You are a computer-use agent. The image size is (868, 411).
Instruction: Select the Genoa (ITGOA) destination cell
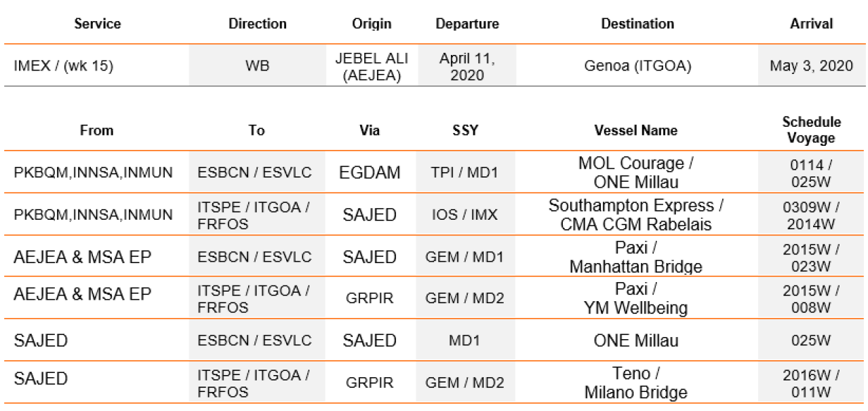coord(637,66)
